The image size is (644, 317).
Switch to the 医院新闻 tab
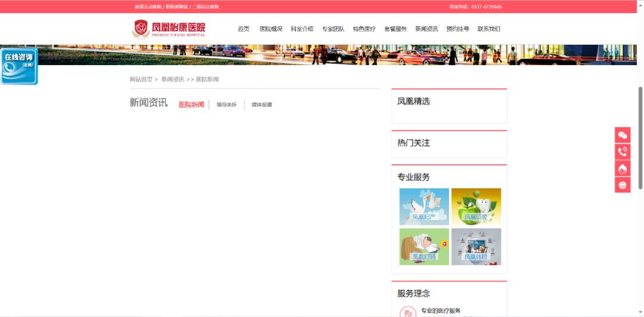[x=191, y=104]
